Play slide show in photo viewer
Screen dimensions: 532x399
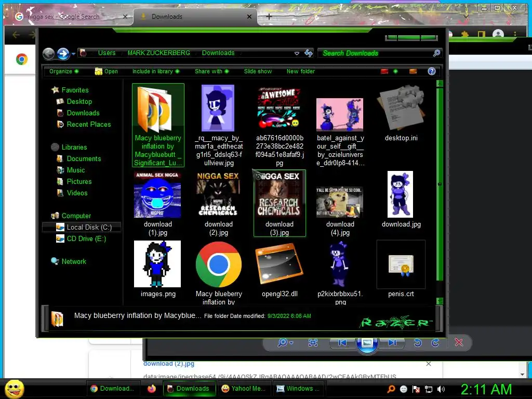(x=367, y=344)
